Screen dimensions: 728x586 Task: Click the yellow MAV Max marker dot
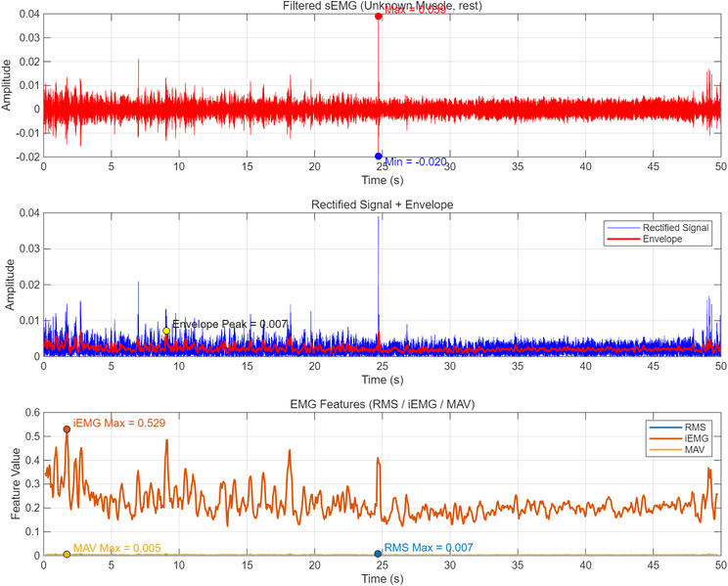coord(67,554)
